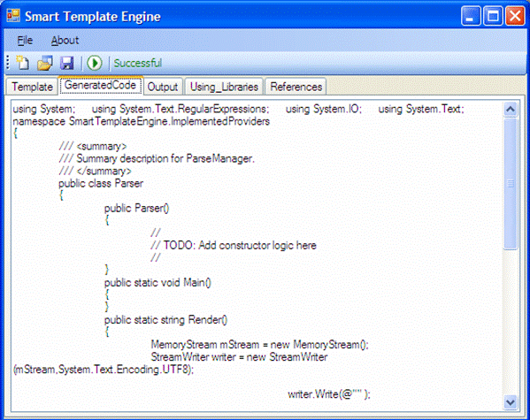Click the vertical scrollbar thumb
The image size is (530, 420).
(x=511, y=184)
